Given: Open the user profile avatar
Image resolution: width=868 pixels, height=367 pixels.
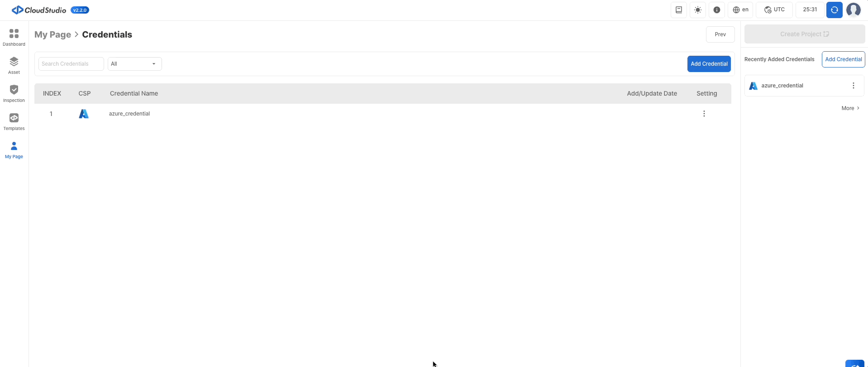Looking at the screenshot, I should coord(854,10).
